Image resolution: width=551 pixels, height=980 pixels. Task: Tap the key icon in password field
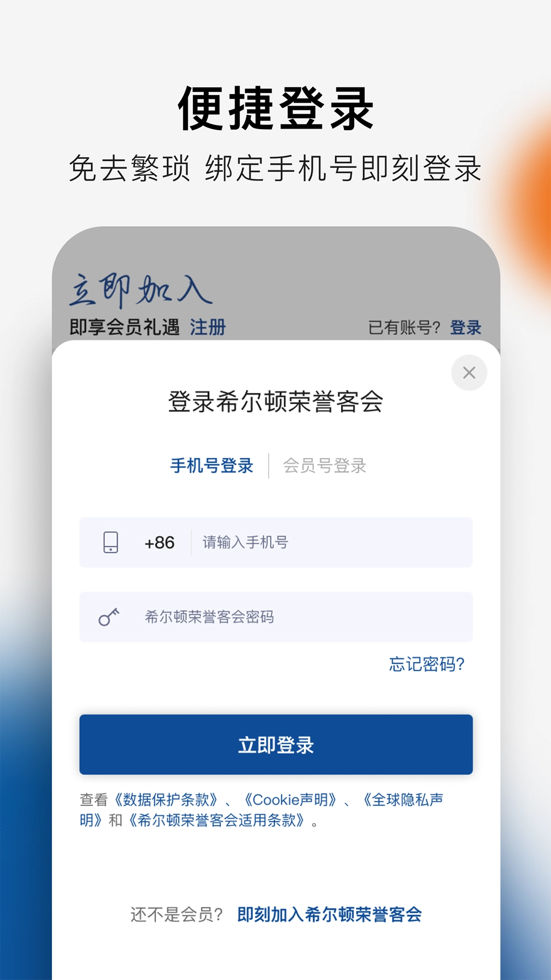(109, 617)
